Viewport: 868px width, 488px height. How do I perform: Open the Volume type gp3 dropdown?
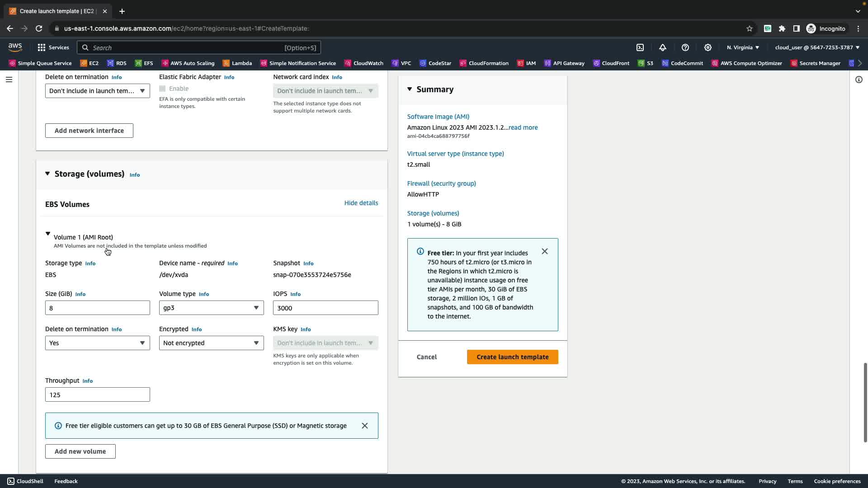[211, 308]
